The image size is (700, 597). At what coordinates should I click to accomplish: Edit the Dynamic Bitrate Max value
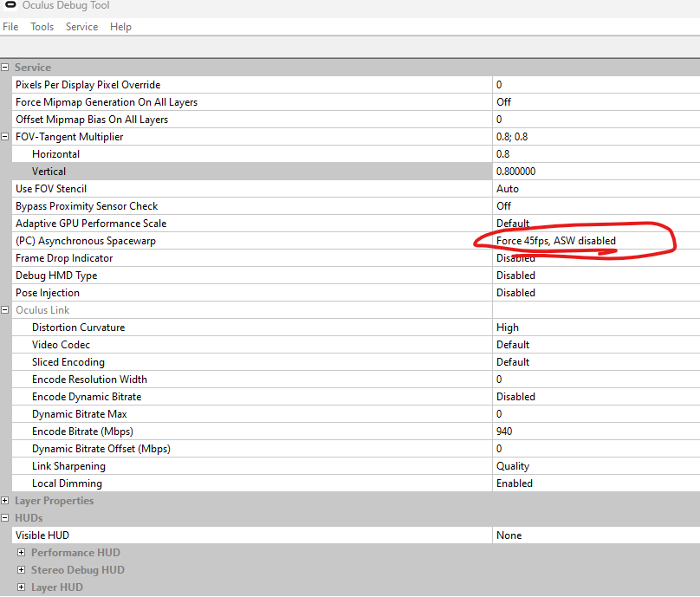pos(596,414)
